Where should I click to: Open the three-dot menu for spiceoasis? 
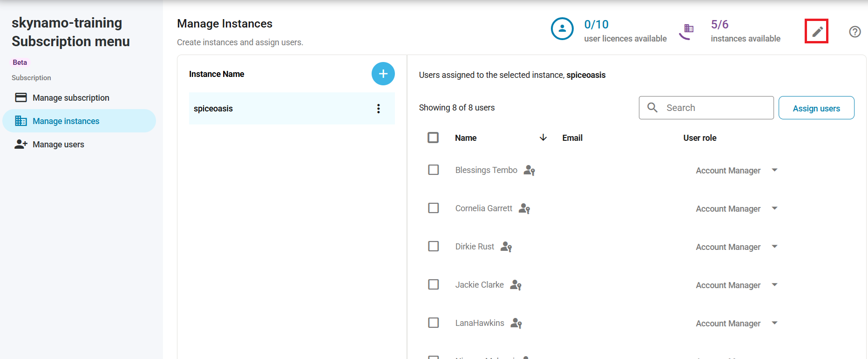click(378, 109)
